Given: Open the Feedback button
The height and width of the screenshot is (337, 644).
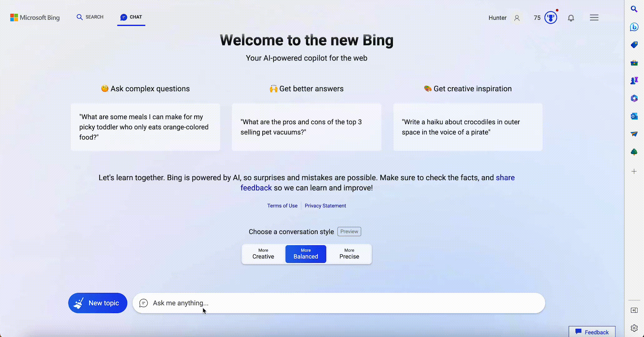Looking at the screenshot, I should (592, 332).
